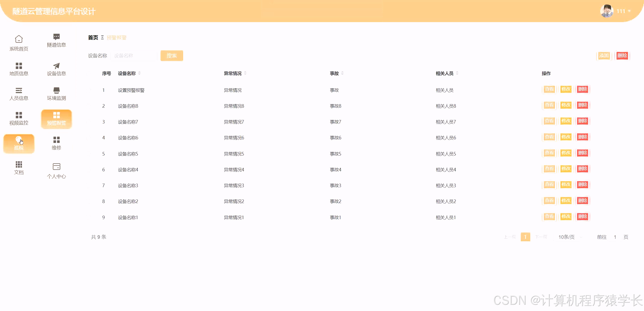The image size is (644, 311).
Task: Click the top 添加 add button
Action: (x=604, y=56)
